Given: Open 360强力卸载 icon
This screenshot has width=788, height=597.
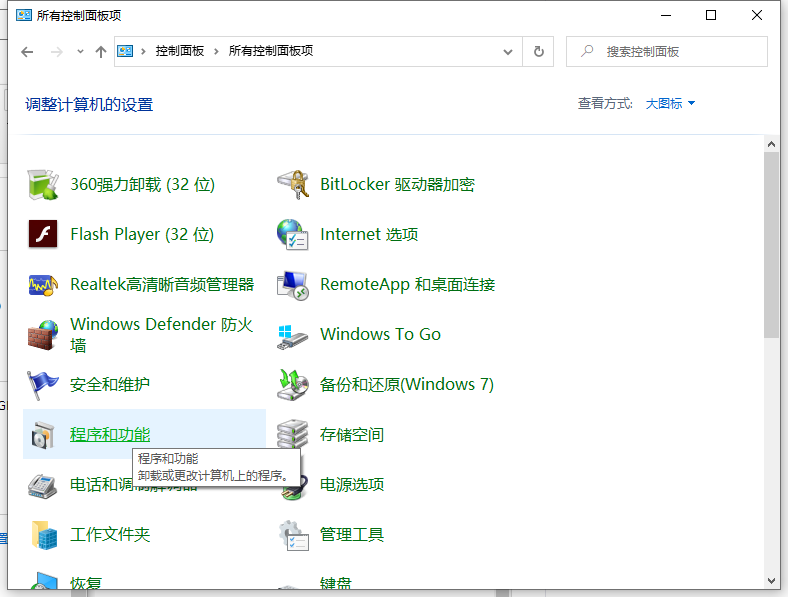Looking at the screenshot, I should pyautogui.click(x=43, y=185).
